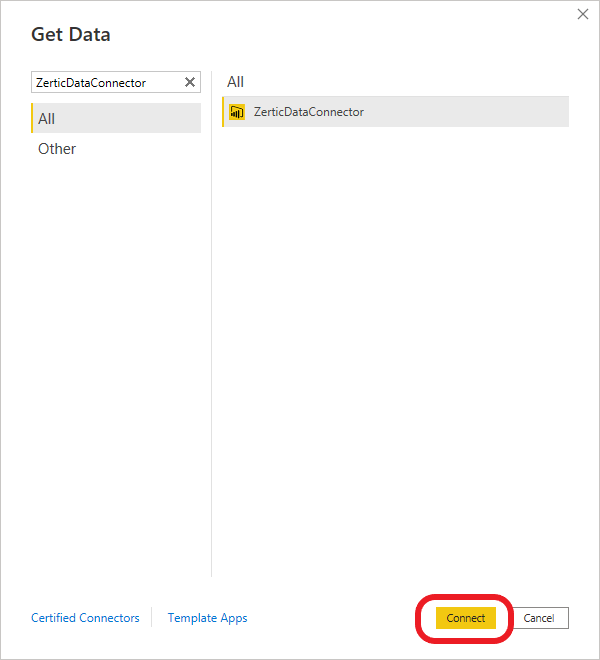Screen dimensions: 600x660
Task: Close the Get Data dialog
Action: click(x=583, y=14)
